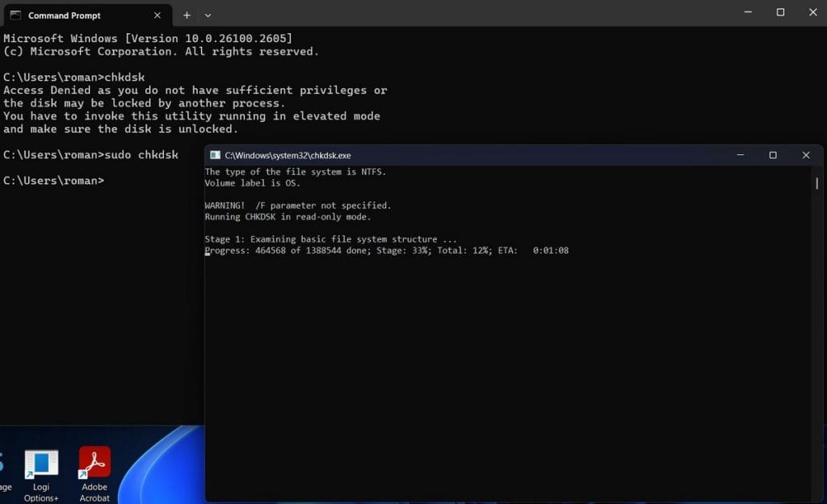
Task: Click '(c) Microsoft Corporation. All rights reserved.' line
Action: tap(161, 51)
